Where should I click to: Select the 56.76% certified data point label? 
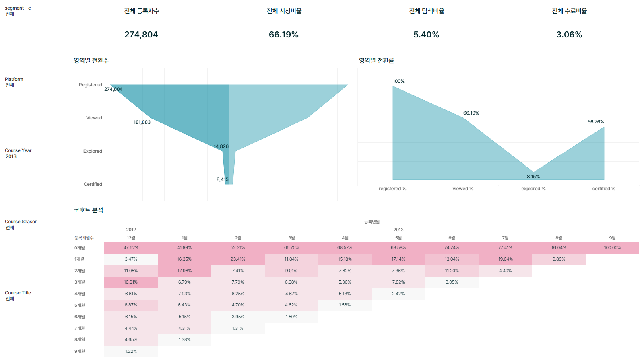[596, 122]
